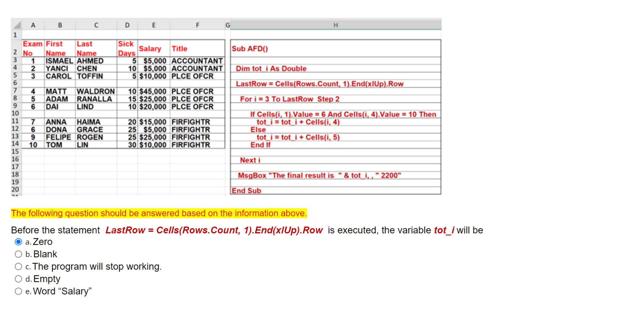The image size is (644, 316).
Task: Click row 1 header number
Action: click(15, 35)
